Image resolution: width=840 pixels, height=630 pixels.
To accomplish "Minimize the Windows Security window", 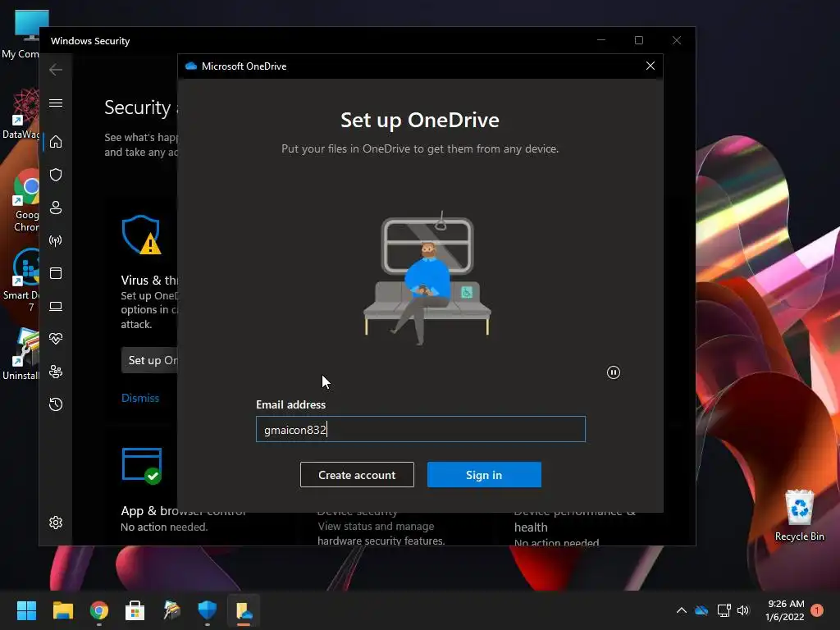I will 601,40.
